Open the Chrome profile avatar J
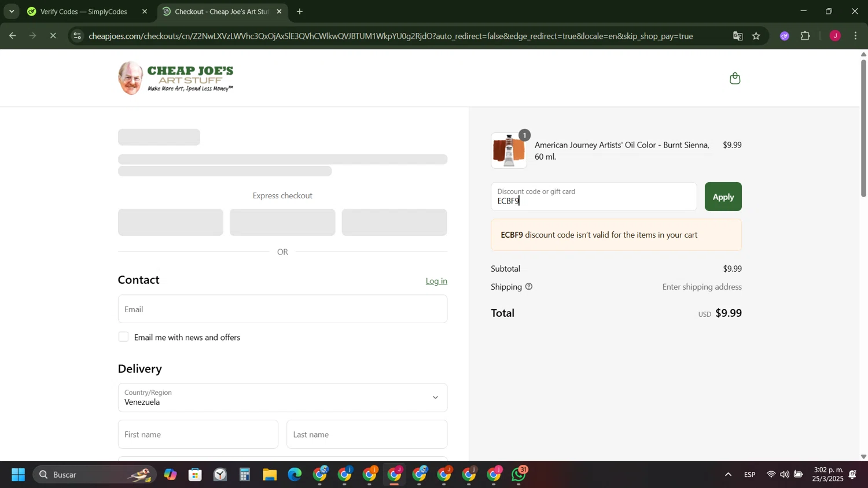The image size is (868, 488). [835, 36]
